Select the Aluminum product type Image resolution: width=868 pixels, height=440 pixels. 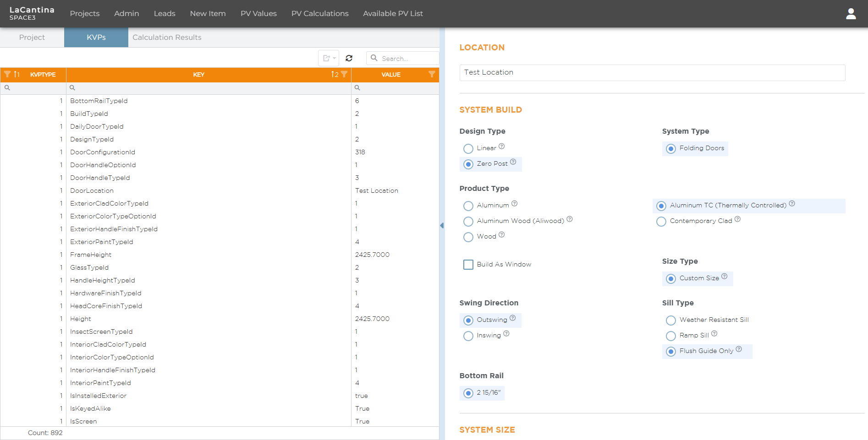[x=468, y=206]
